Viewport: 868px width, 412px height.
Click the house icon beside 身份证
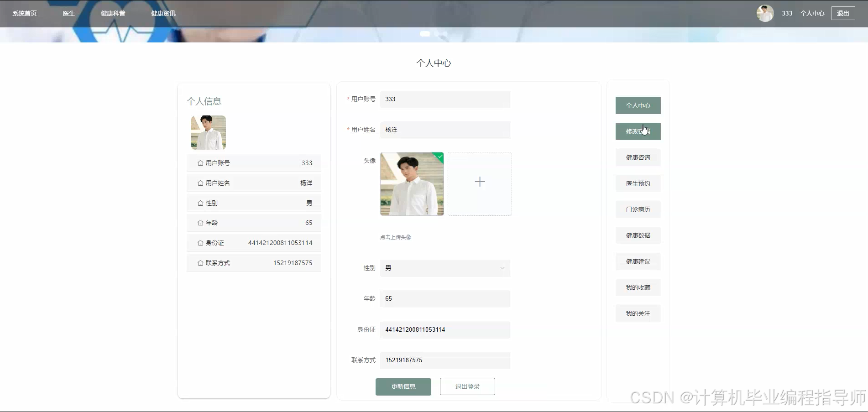pyautogui.click(x=200, y=243)
